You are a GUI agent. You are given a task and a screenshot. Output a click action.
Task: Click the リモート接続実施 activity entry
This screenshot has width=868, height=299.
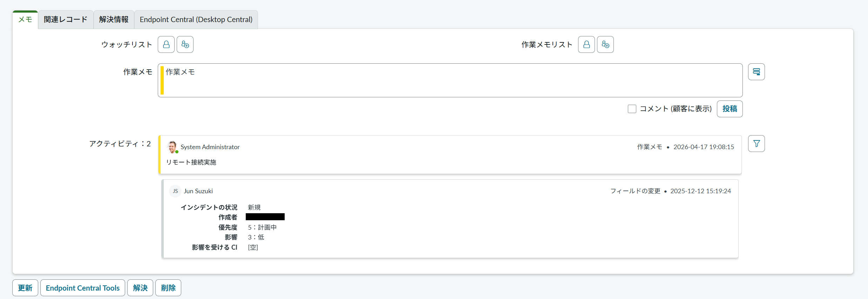pyautogui.click(x=191, y=162)
